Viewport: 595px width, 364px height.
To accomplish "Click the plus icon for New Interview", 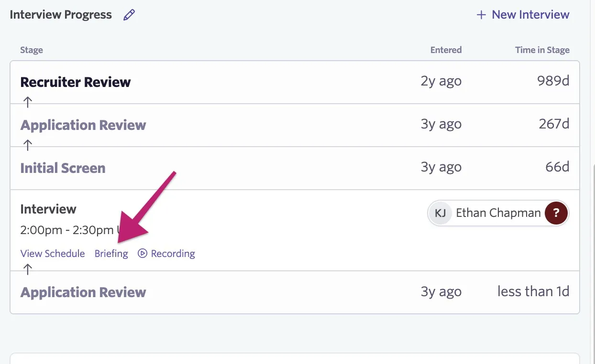I will click(481, 15).
